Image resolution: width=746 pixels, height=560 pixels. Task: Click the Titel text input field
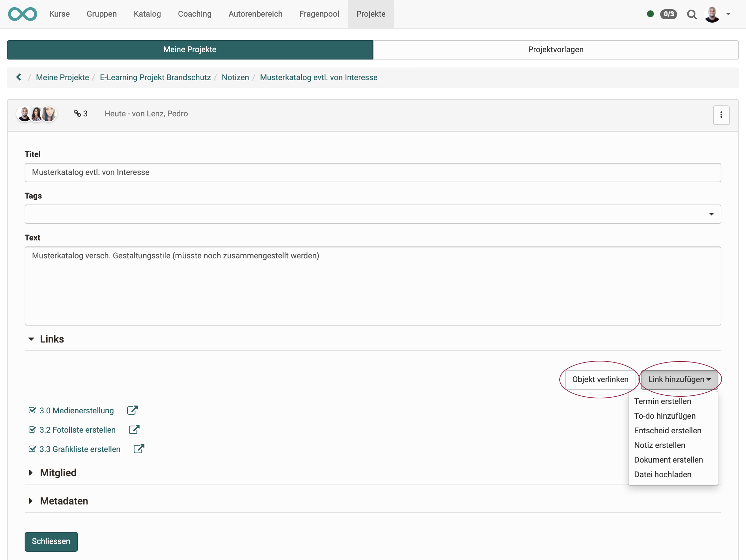tap(372, 172)
